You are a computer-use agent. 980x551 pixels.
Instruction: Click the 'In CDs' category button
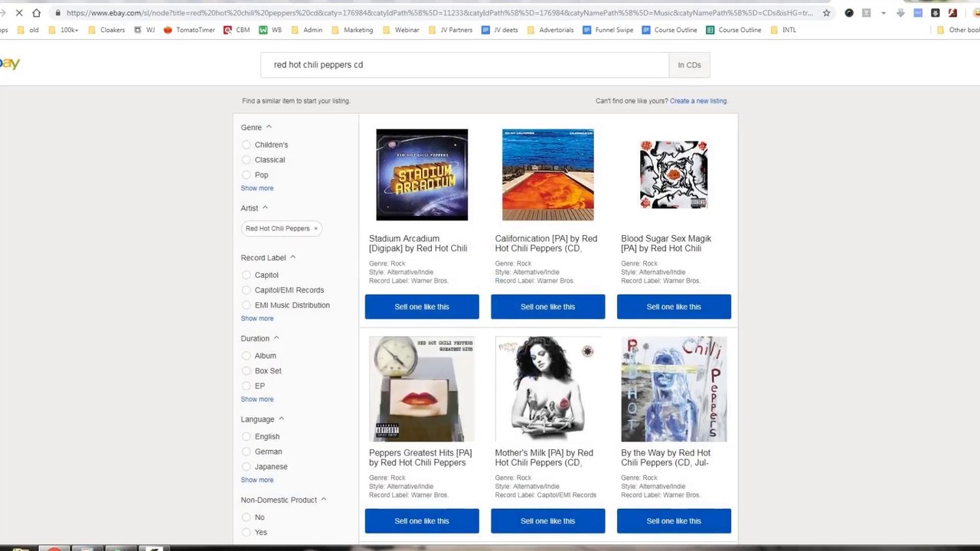click(x=689, y=65)
